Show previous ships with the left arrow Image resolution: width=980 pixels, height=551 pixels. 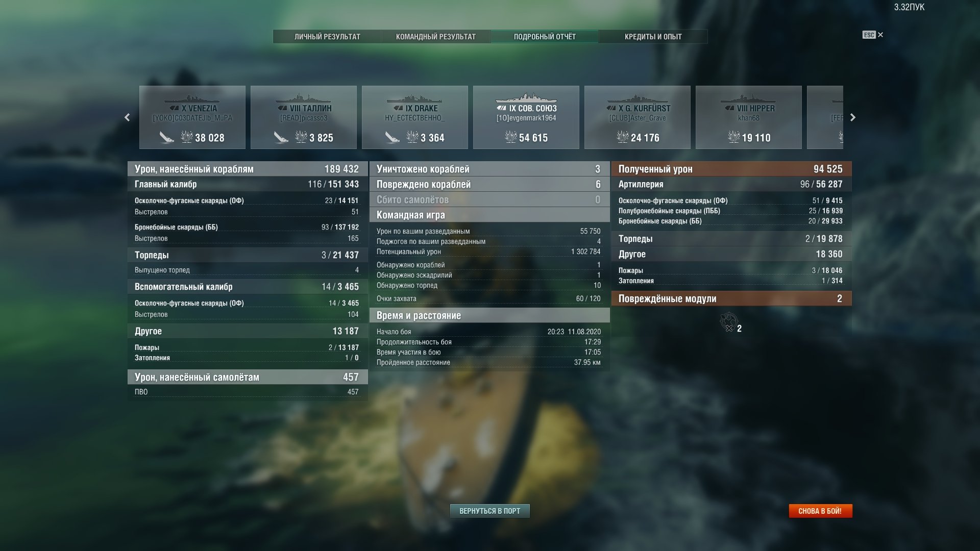point(127,117)
